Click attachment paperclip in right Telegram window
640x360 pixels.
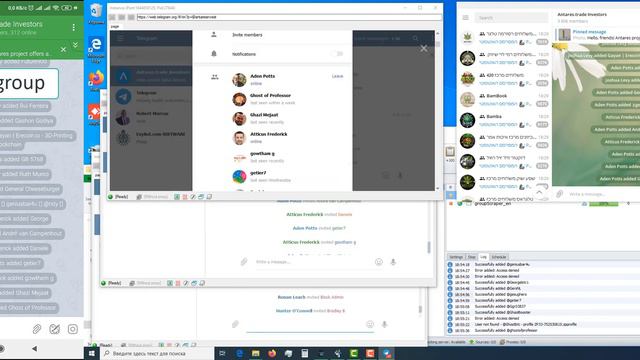[560, 193]
